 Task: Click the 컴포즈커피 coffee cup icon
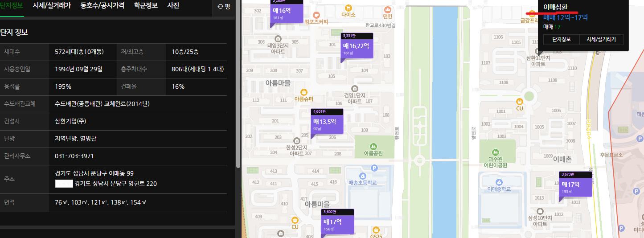[x=317, y=15]
